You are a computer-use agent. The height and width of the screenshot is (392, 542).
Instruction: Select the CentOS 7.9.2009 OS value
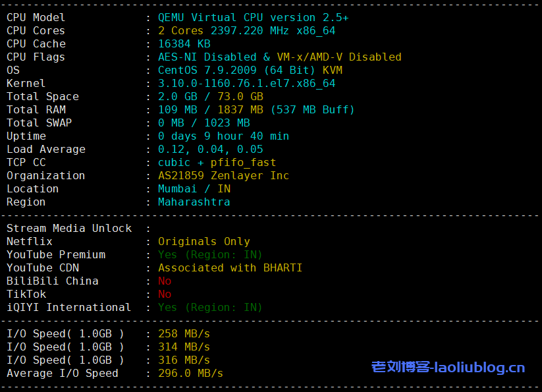(x=211, y=70)
